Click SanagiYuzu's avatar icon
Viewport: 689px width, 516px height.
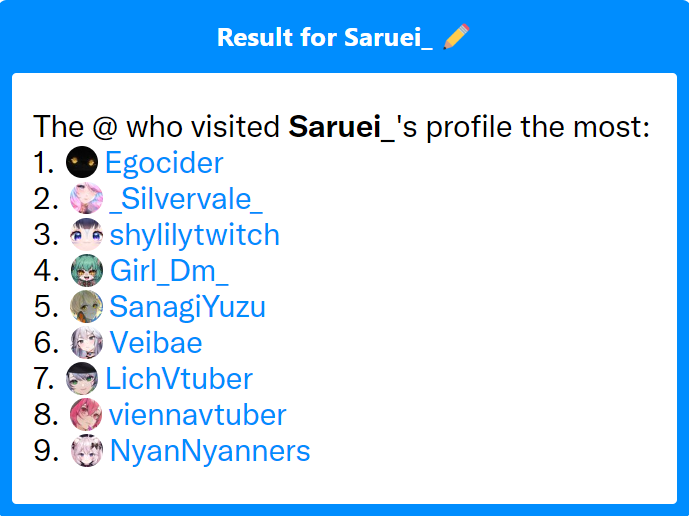point(87,306)
